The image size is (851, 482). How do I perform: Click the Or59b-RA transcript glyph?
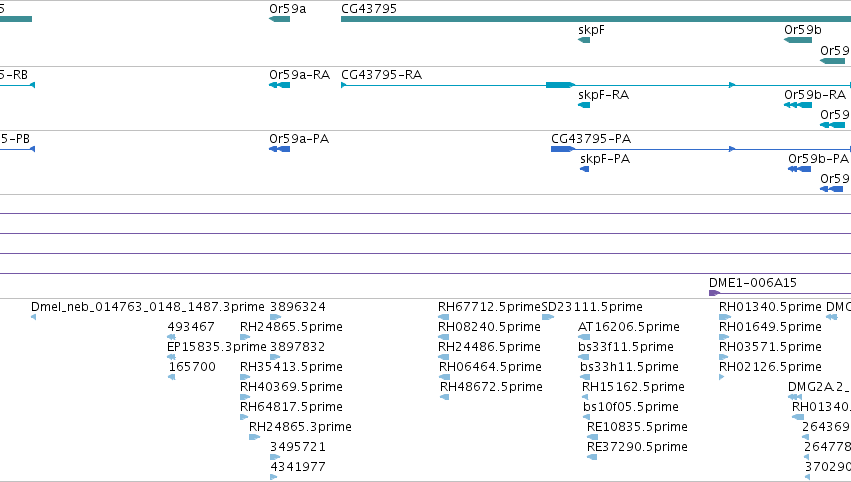798,105
